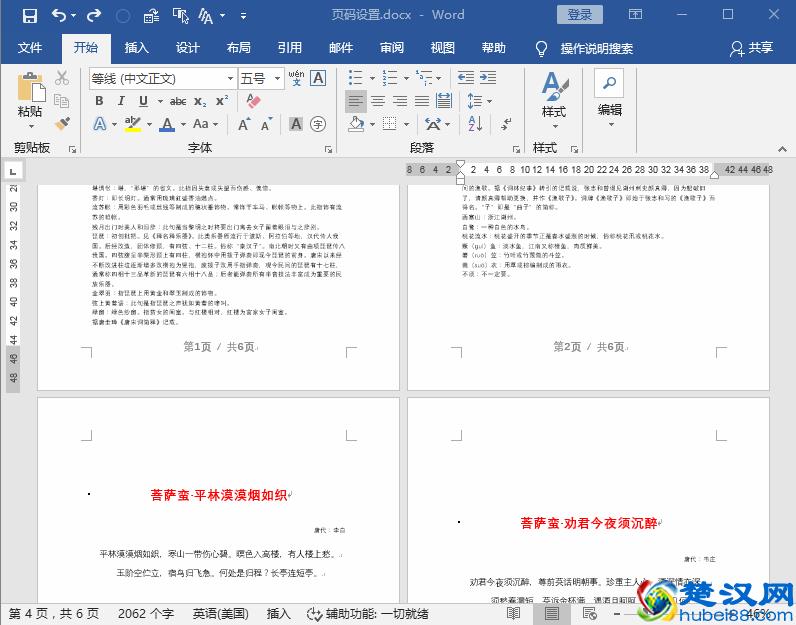The width and height of the screenshot is (796, 625).
Task: Click the 操作说明搜索 lightbulb icon
Action: [x=542, y=48]
